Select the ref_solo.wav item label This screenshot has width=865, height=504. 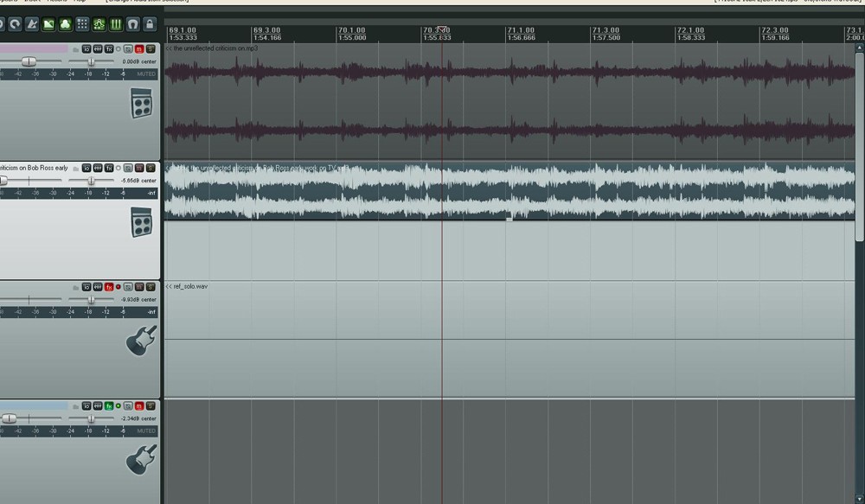tap(190, 286)
